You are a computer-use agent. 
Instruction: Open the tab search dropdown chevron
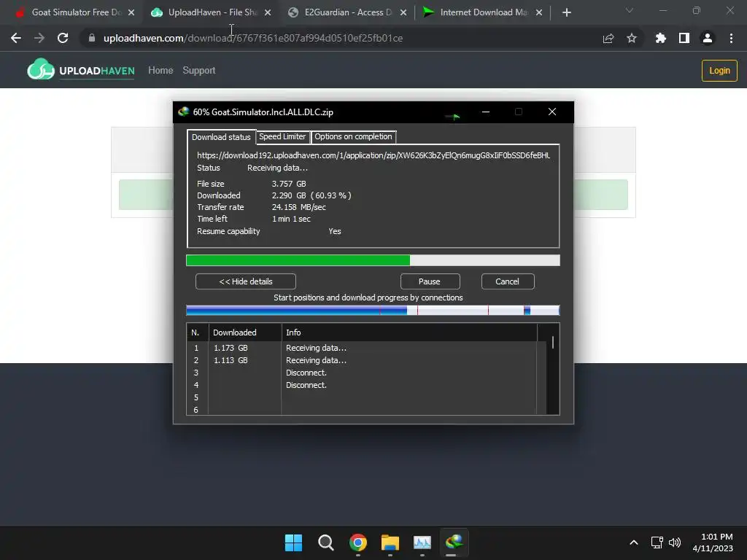[630, 10]
